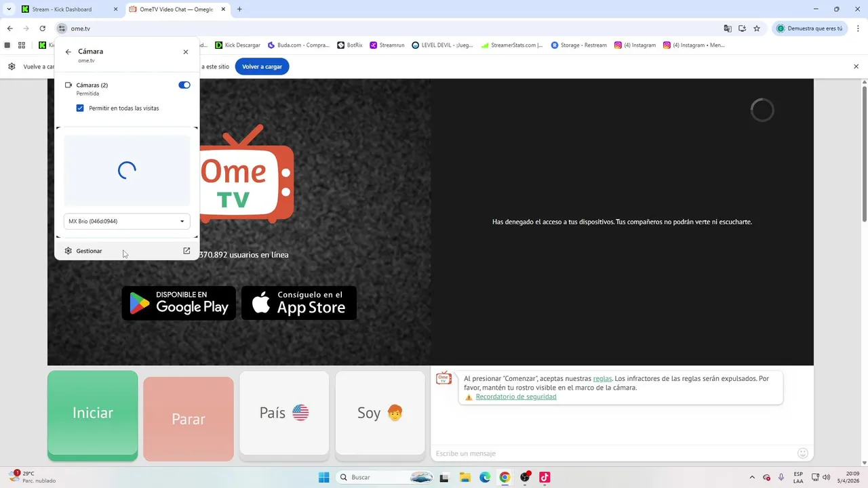
Task: Open the Google Translate icon in address bar
Action: point(728,28)
